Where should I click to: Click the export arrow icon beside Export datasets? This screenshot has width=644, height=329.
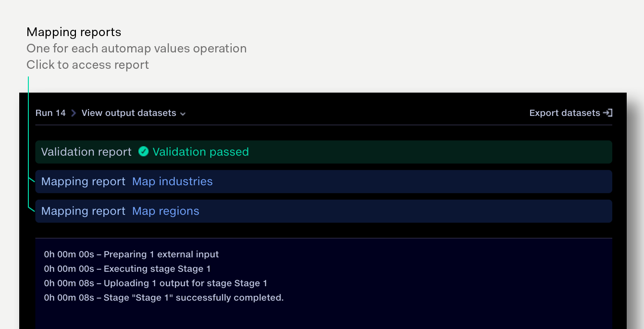coord(608,113)
